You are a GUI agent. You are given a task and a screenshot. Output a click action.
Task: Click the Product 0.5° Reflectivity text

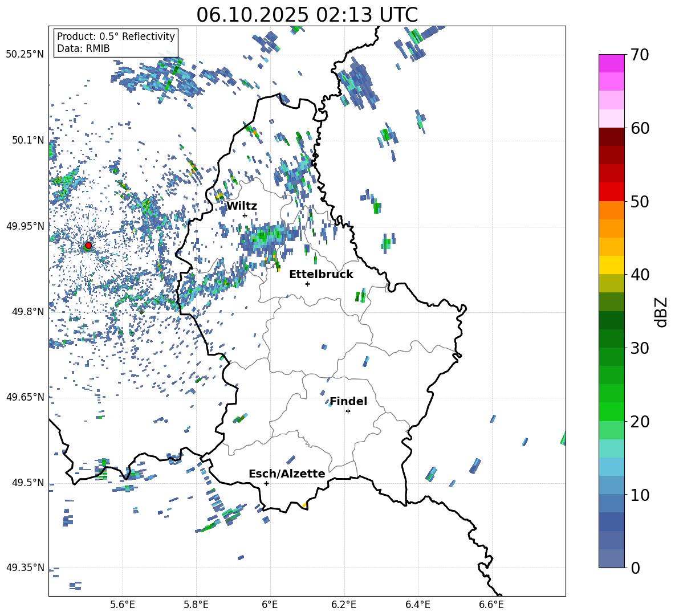(x=116, y=36)
